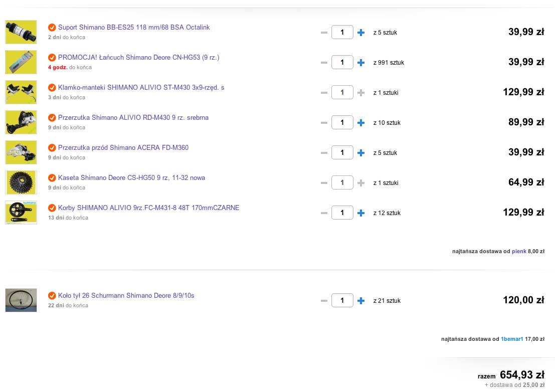The image size is (555, 392).
Task: Click orange checkmark icon beside Przerzutka ALIVIO RD-M430
Action: pos(52,117)
